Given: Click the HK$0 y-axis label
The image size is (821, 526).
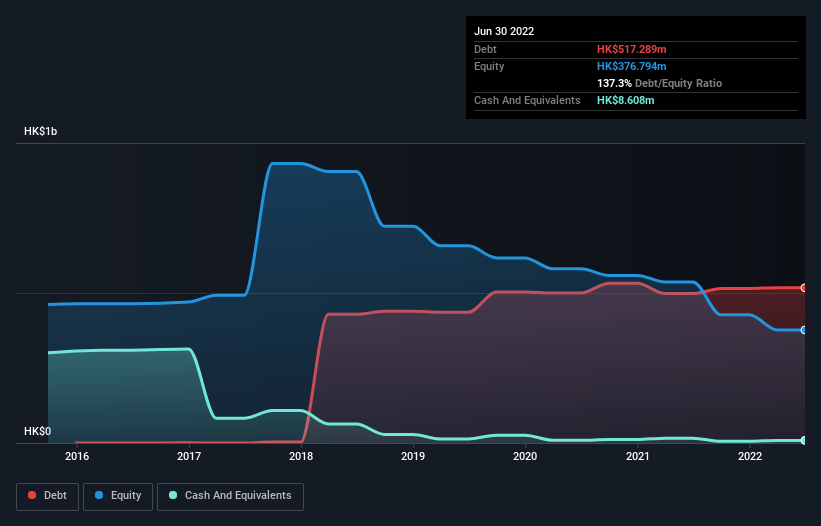Looking at the screenshot, I should point(38,431).
